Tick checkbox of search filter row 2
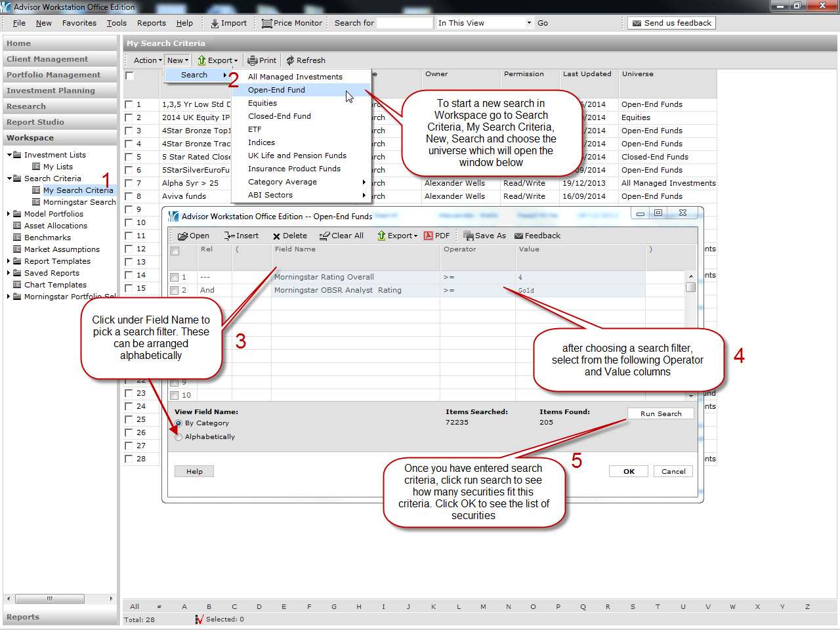Screen dimensions: 840x630 point(175,290)
